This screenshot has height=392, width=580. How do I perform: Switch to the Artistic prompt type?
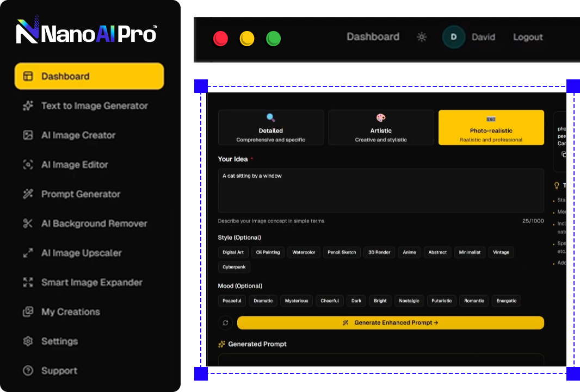[381, 128]
